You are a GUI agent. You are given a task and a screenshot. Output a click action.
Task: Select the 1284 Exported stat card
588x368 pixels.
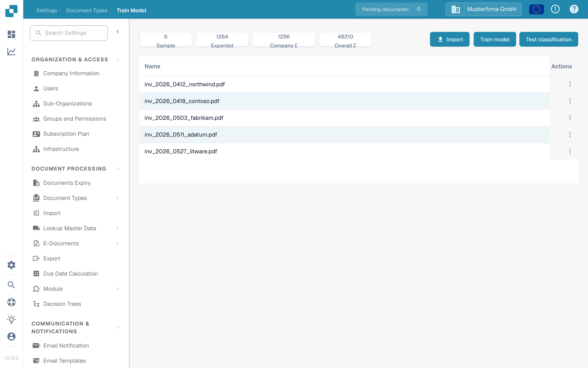pos(222,39)
